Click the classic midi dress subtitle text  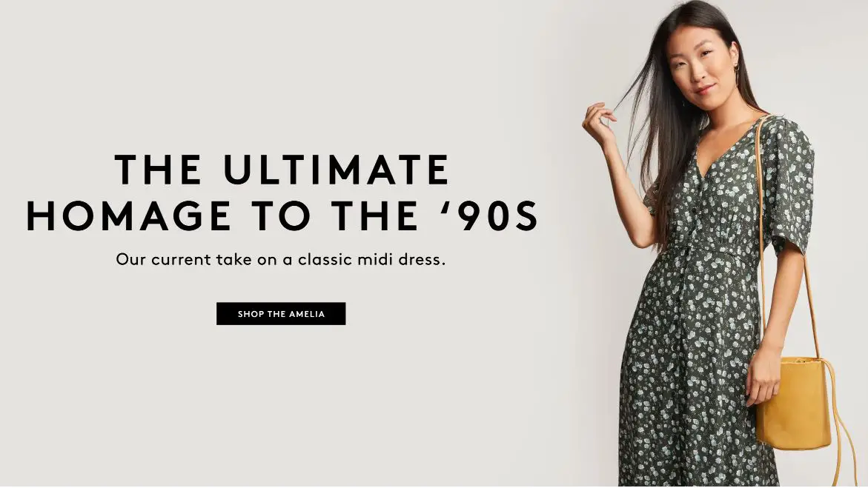[281, 259]
